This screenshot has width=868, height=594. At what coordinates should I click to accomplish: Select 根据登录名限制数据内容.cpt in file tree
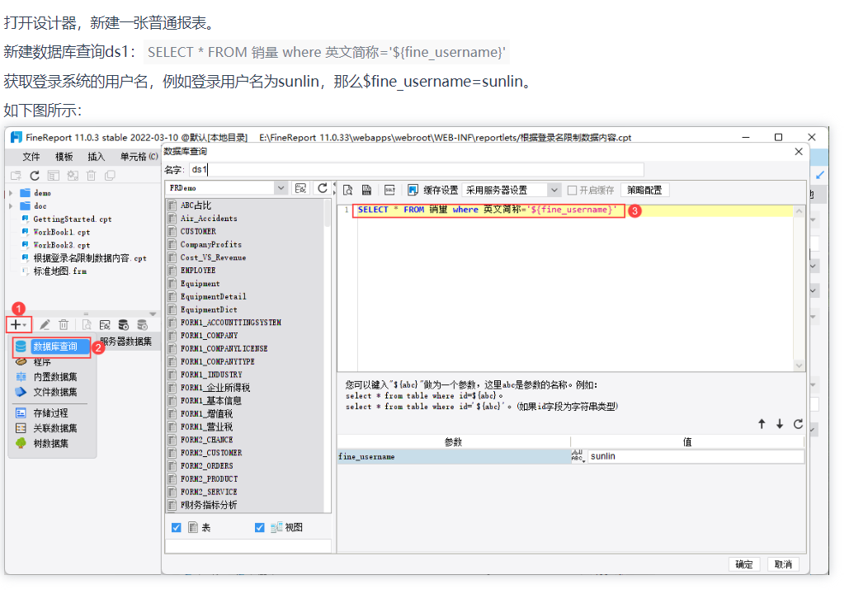tap(90, 258)
